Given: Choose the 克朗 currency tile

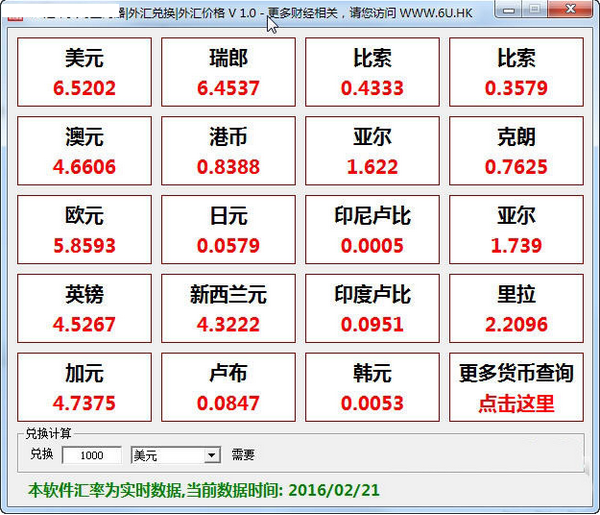Looking at the screenshot, I should click(516, 151).
